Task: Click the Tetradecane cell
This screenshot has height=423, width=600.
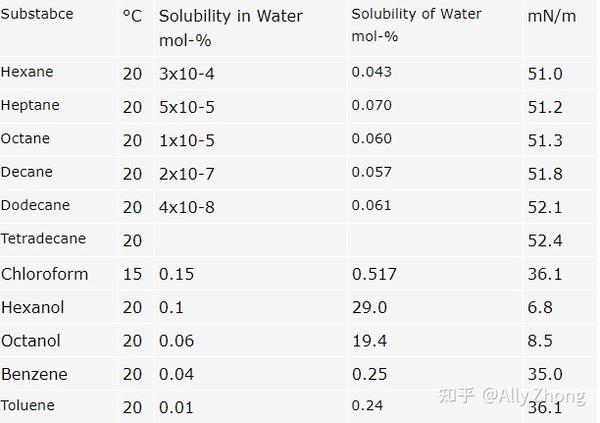Action: [x=43, y=238]
